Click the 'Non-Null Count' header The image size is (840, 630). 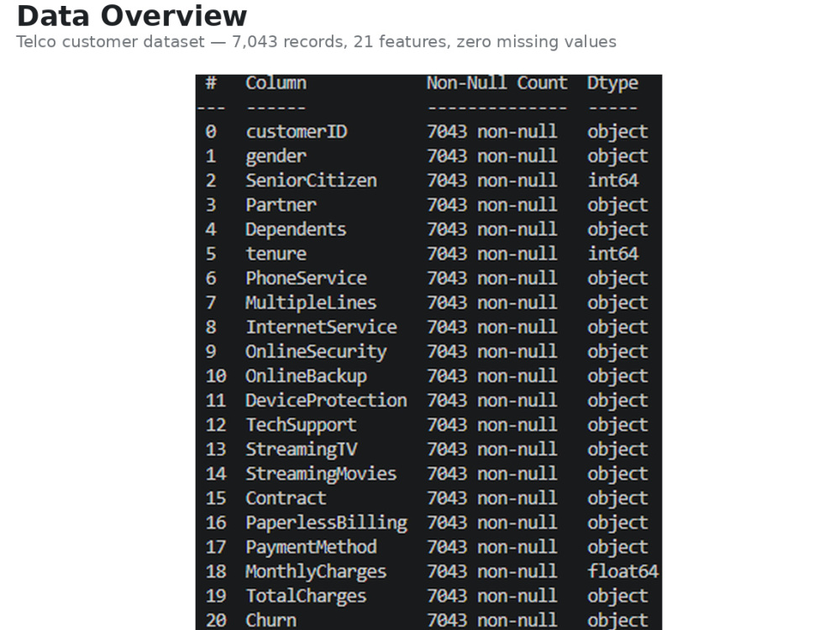(x=496, y=83)
